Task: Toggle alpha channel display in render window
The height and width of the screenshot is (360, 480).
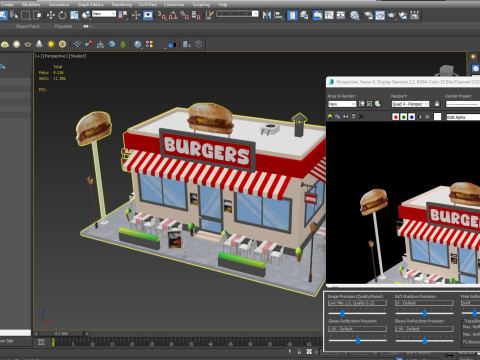Action: 419,116
